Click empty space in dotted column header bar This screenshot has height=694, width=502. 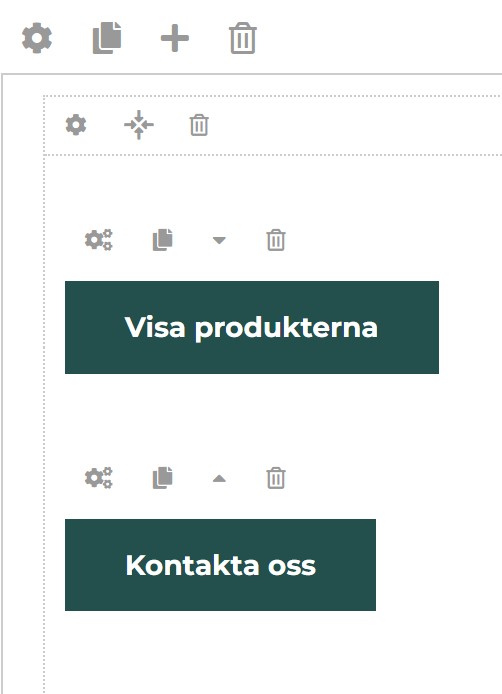tap(354, 125)
